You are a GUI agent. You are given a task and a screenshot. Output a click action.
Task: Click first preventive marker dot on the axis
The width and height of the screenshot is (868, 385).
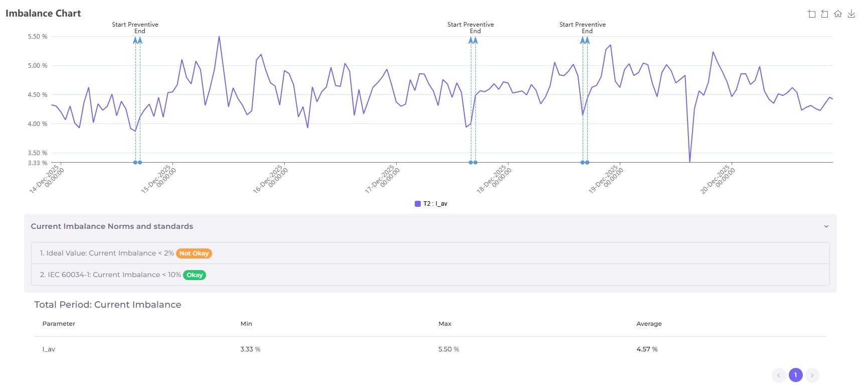click(x=135, y=162)
